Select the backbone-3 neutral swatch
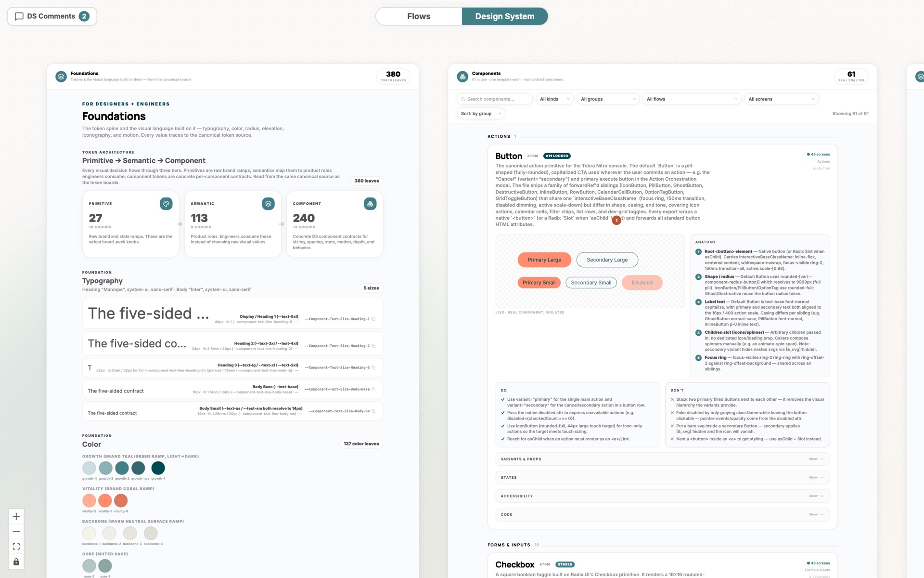Image resolution: width=924 pixels, height=578 pixels. tap(130, 533)
